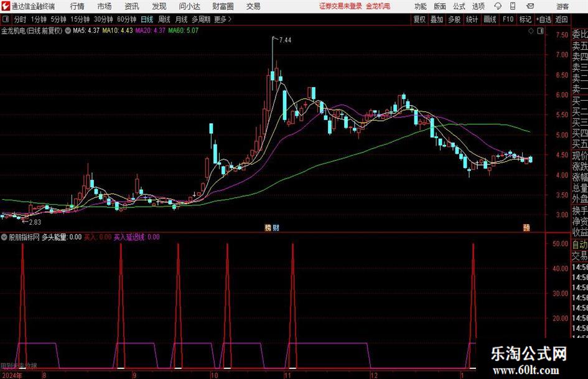
Task: Click the 多股 multi-stock button
Action: [454, 19]
